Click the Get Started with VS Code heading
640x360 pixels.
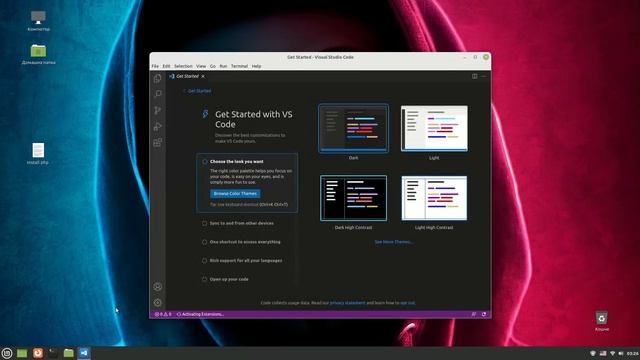point(253,119)
